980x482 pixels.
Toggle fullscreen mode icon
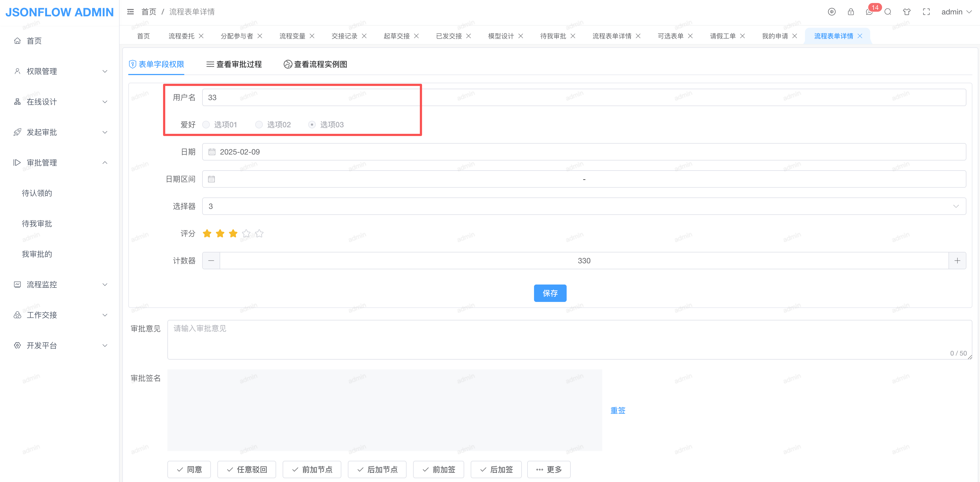tap(926, 12)
